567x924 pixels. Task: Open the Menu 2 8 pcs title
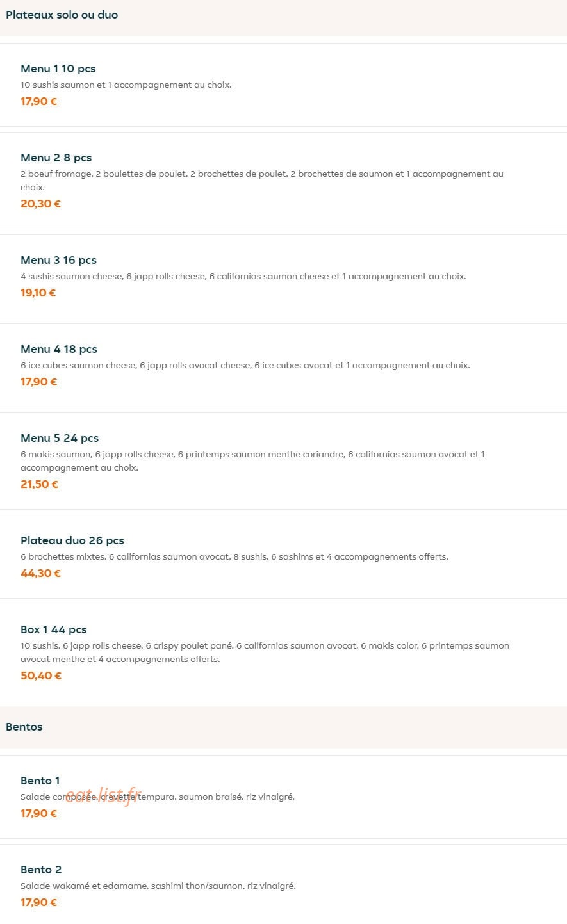pyautogui.click(x=56, y=158)
